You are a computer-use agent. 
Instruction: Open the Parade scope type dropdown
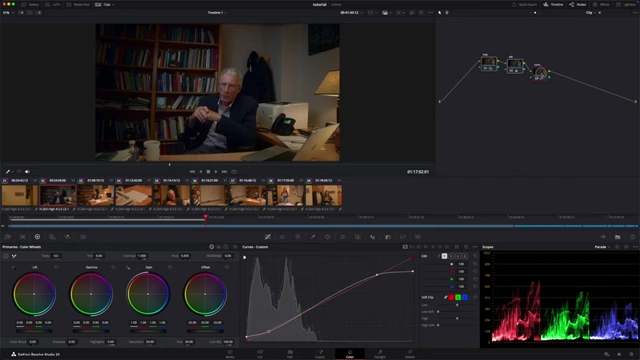pos(602,247)
